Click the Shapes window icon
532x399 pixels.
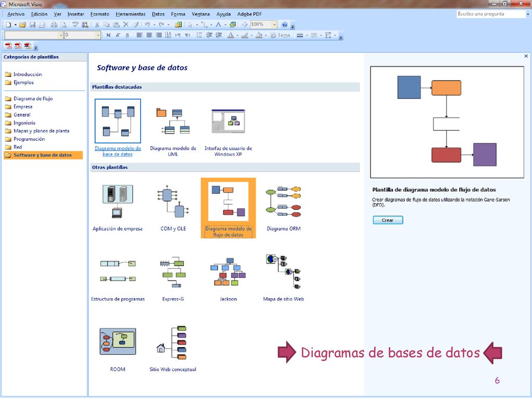coord(179,24)
